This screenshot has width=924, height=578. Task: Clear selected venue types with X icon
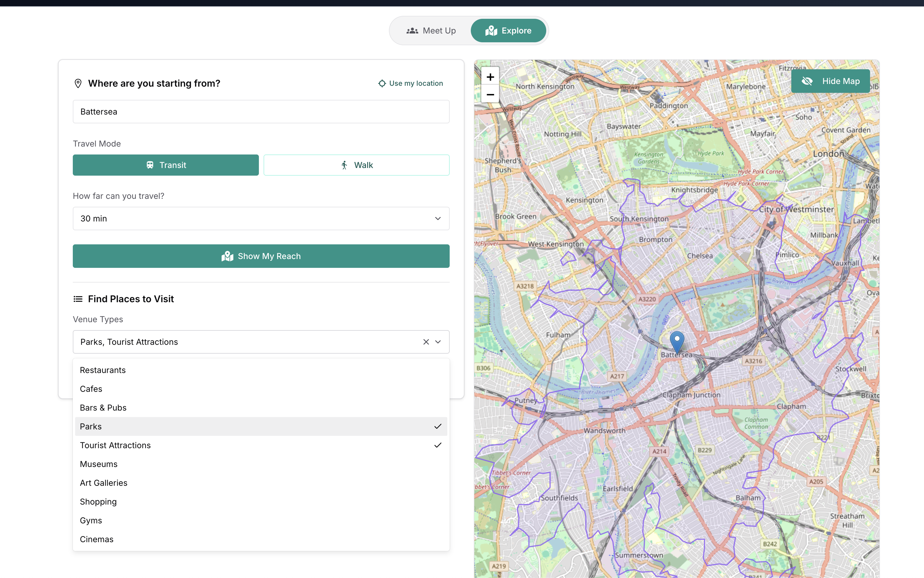click(x=426, y=342)
